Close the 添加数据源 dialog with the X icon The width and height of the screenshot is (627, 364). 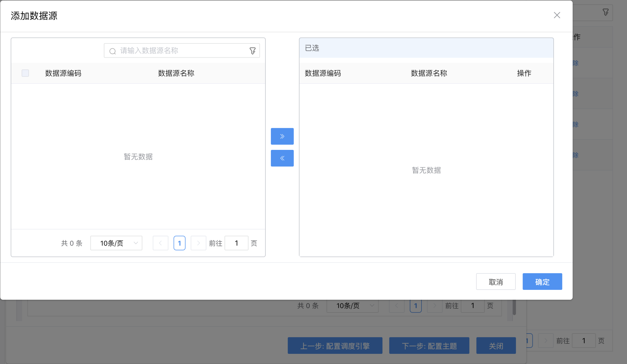[x=557, y=15]
